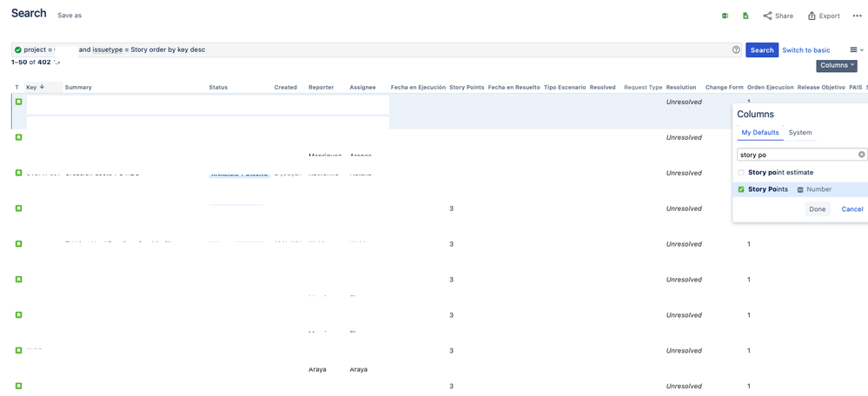Viewport: 868px width, 396px height.
Task: Open the three-dot more actions menu
Action: pyautogui.click(x=857, y=16)
